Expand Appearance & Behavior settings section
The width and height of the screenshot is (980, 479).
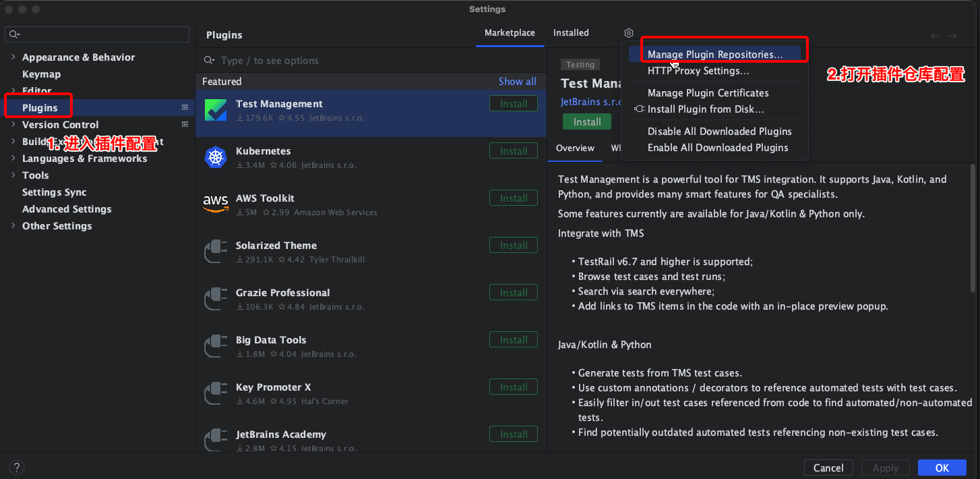(13, 57)
